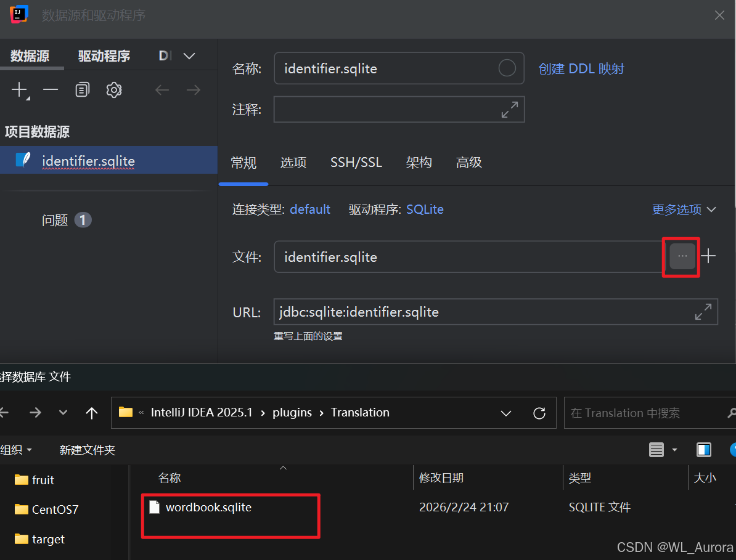
Task: Click the IntelliJ IDEA logo in title bar
Action: coord(18,14)
